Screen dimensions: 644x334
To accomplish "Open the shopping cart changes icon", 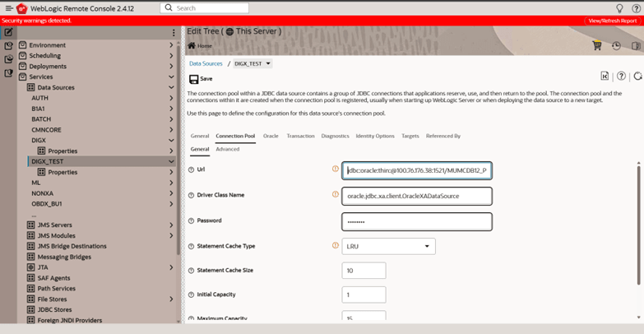I will [597, 45].
